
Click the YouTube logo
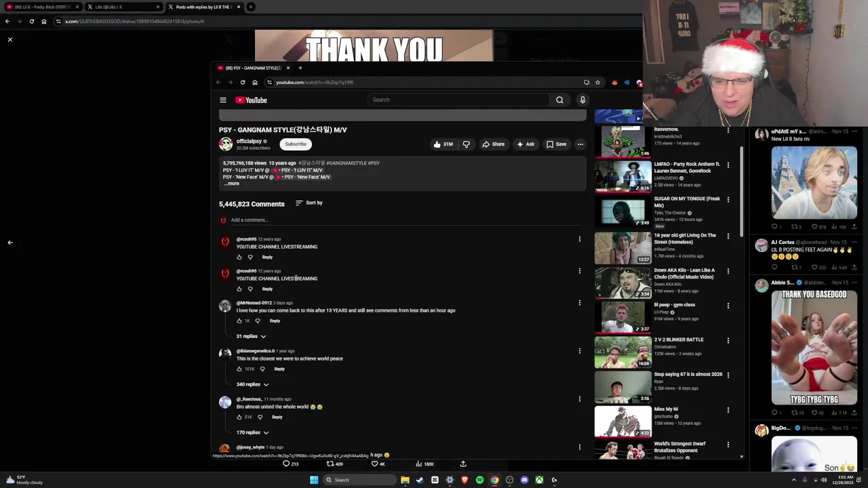pos(252,100)
